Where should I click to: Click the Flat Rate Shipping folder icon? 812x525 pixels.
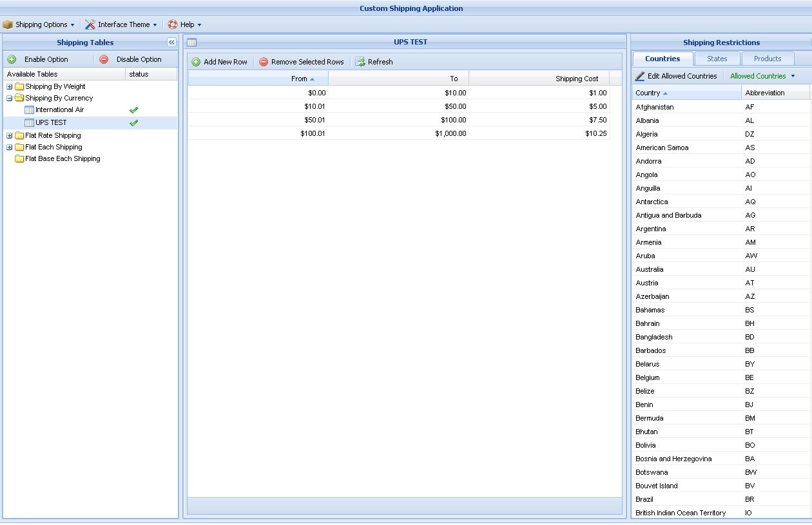[x=19, y=135]
